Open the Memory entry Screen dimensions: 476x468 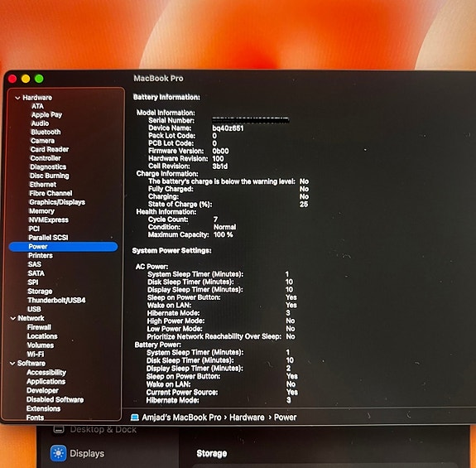point(41,211)
